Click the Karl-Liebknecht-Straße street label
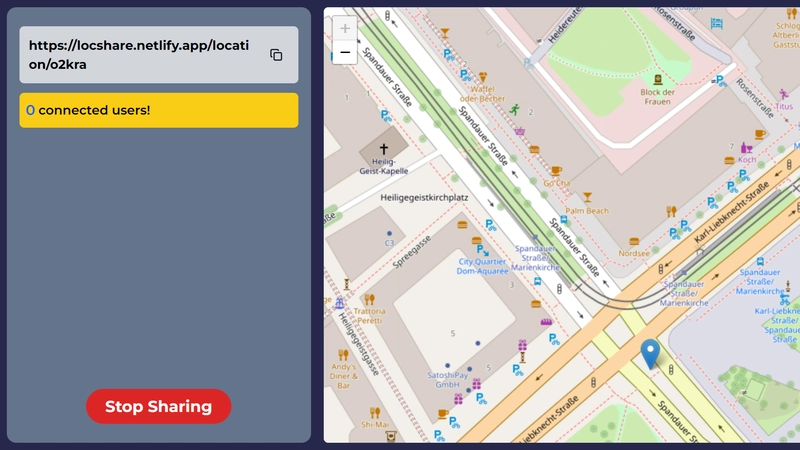The image size is (800, 450). tap(731, 212)
